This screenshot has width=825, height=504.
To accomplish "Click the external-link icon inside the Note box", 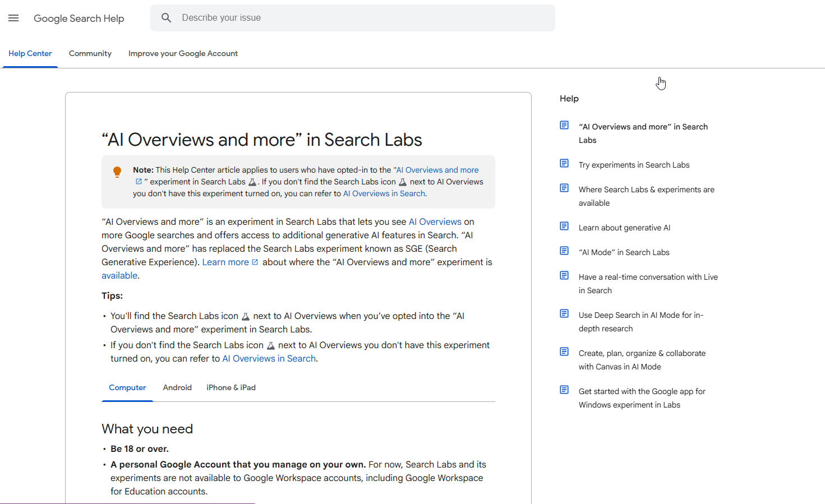I will pos(138,182).
